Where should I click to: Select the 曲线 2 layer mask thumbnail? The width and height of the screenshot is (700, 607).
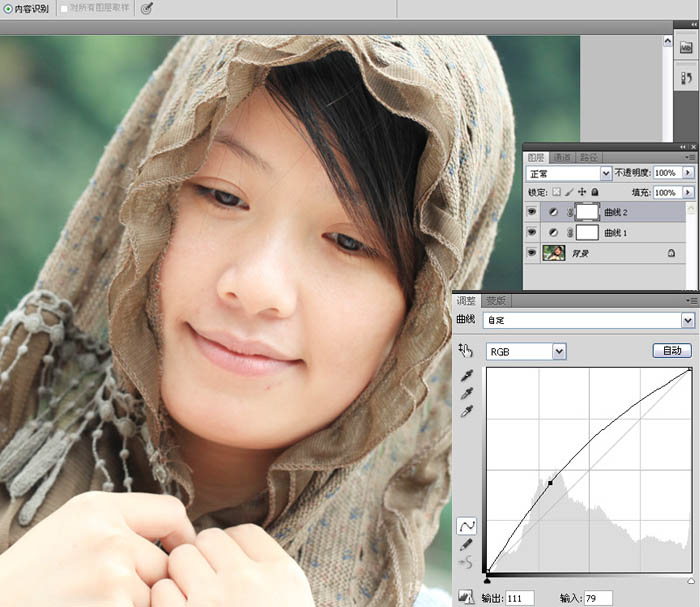(x=587, y=212)
